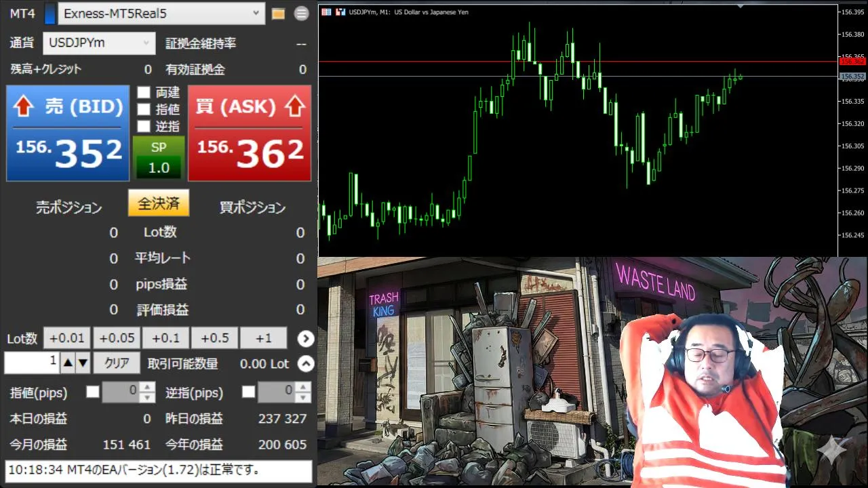Click the lot size input field
Image resolution: width=868 pixels, height=488 pixels.
tap(32, 363)
